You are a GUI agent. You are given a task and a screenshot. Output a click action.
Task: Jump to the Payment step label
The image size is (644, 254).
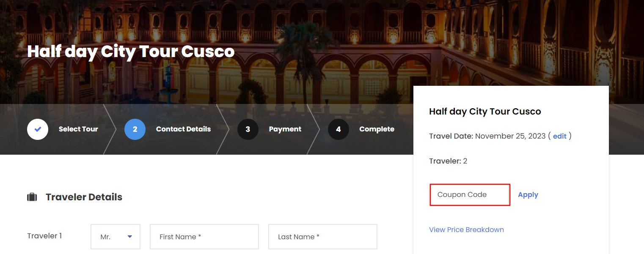tap(285, 129)
